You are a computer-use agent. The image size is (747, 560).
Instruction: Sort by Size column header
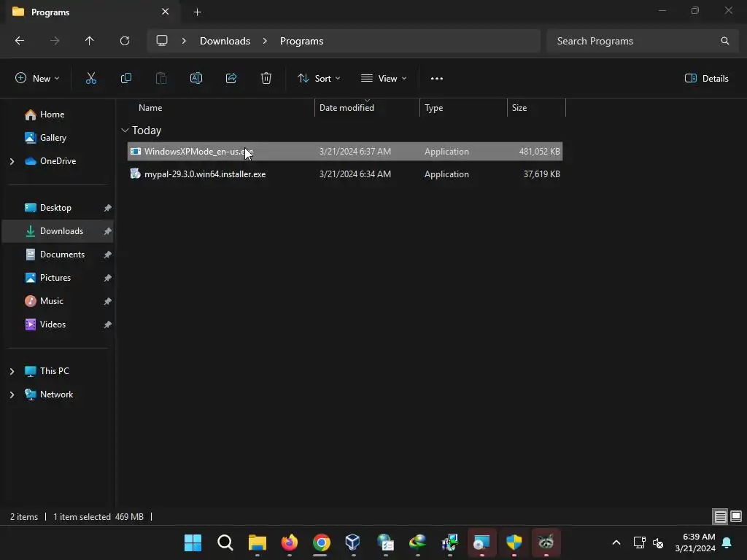point(536,108)
